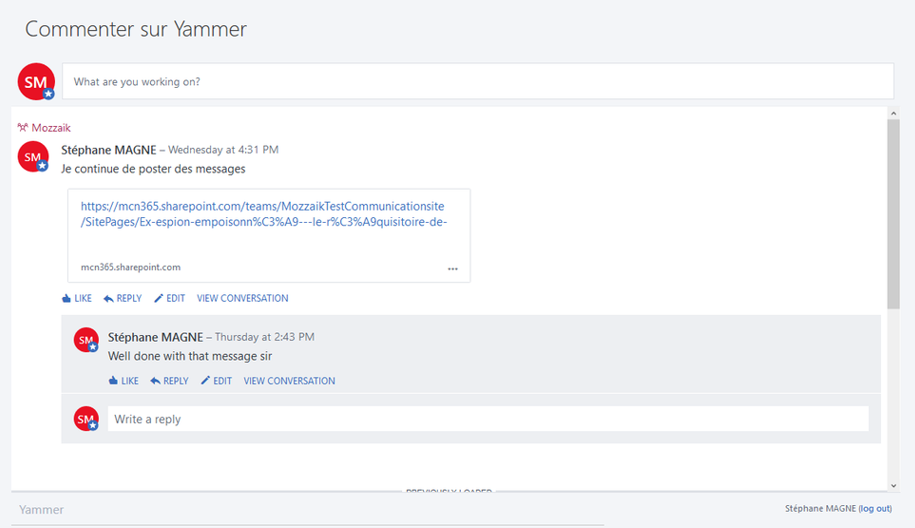Image resolution: width=915 pixels, height=528 pixels.
Task: Open the link card ellipsis menu
Action: [453, 269]
